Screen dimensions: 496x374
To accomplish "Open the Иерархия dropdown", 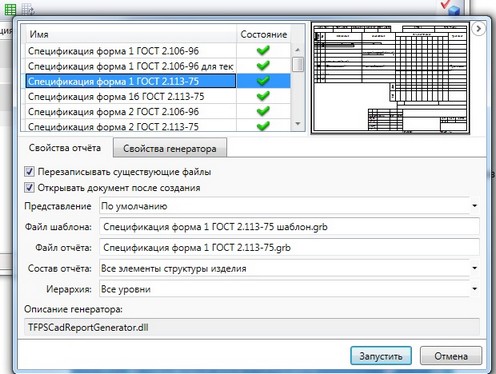I will [474, 289].
